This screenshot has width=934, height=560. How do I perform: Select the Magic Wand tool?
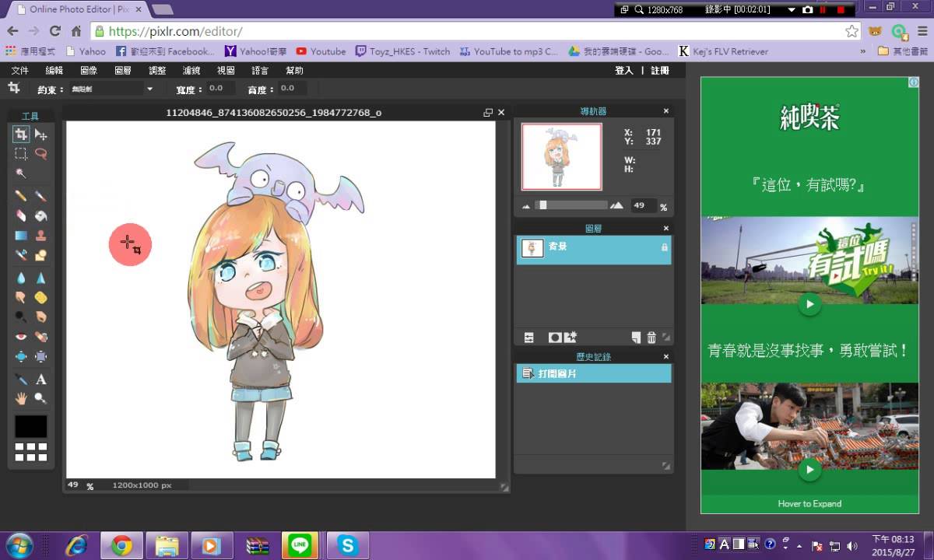21,173
